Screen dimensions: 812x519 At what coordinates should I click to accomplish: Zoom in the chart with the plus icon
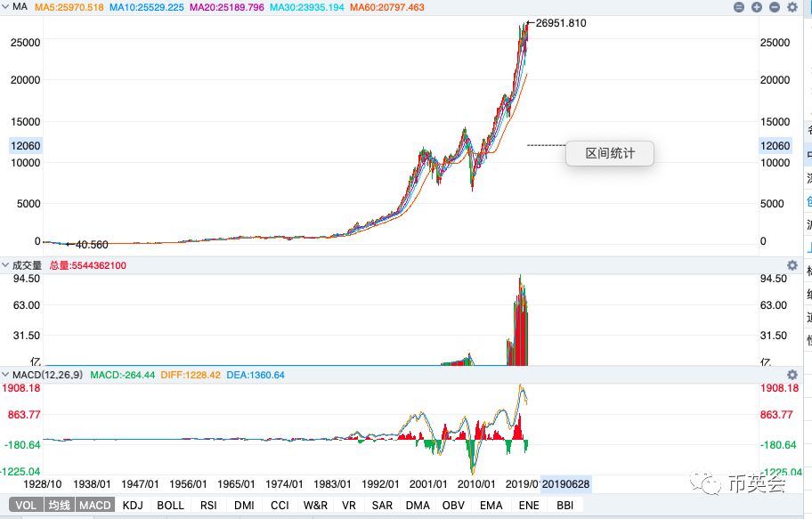[757, 7]
